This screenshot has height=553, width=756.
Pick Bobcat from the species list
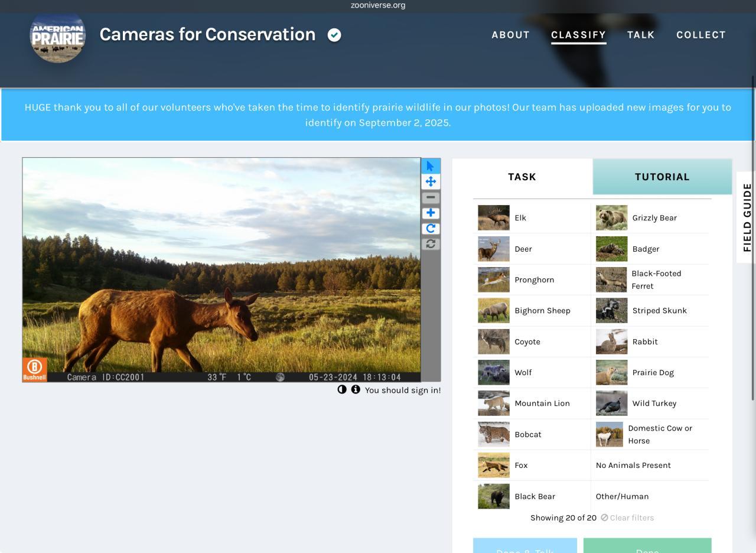(532, 434)
